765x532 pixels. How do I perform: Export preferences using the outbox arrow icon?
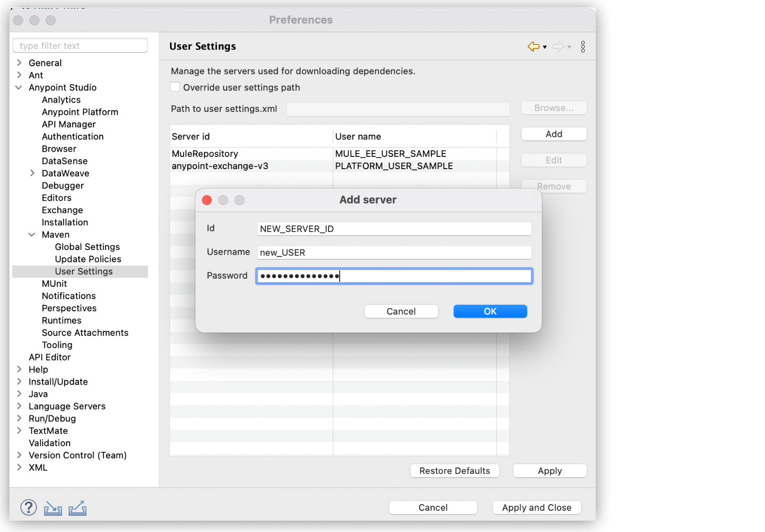click(77, 507)
